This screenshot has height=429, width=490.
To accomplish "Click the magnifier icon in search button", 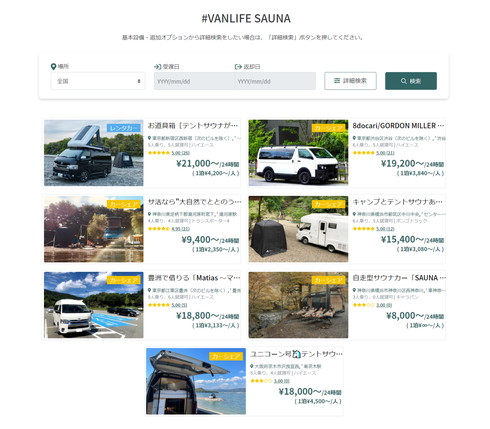I will point(403,81).
